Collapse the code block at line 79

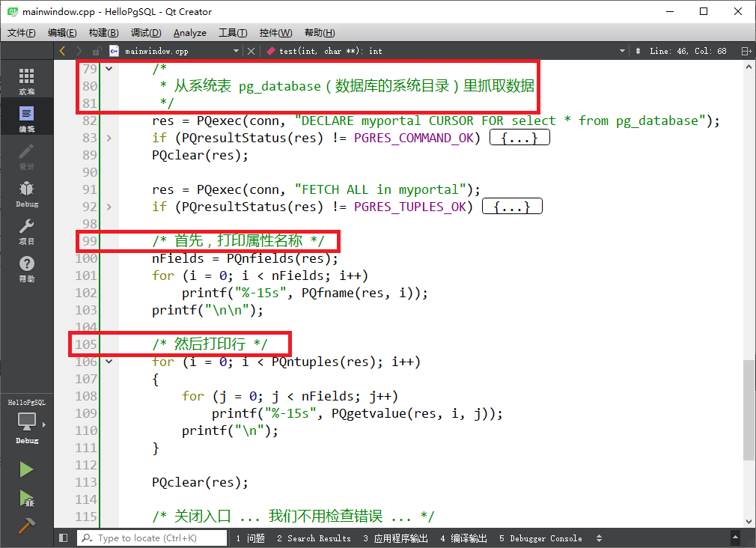coord(109,68)
